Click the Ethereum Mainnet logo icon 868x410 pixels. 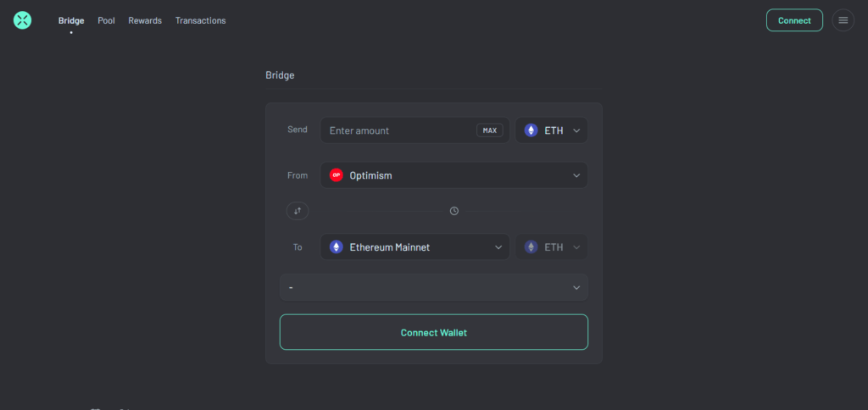[337, 247]
